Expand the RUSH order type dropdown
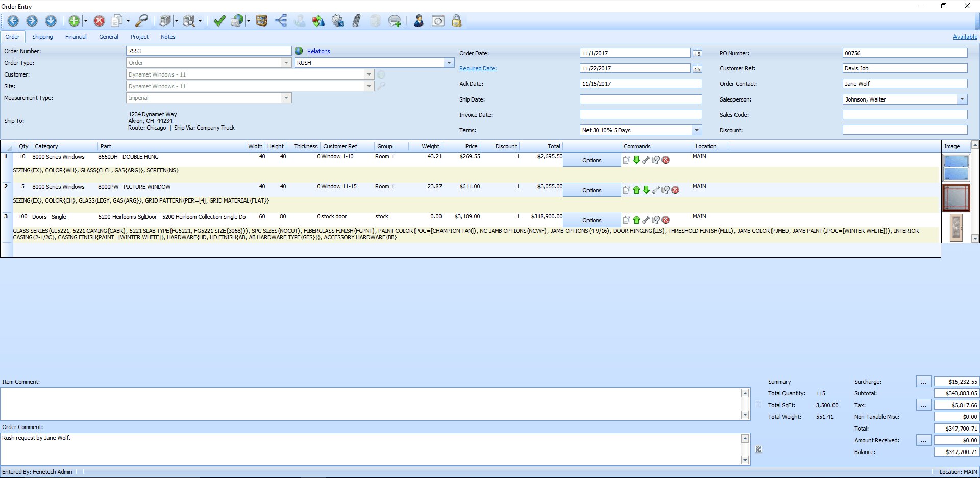Image resolution: width=980 pixels, height=478 pixels. coord(449,63)
